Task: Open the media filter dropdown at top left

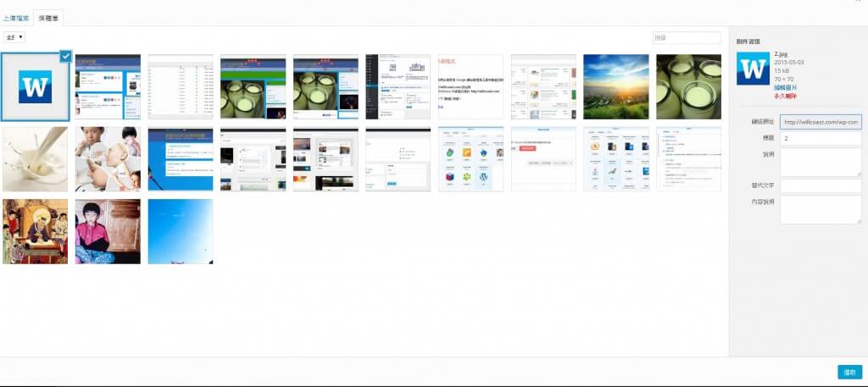Action: (x=14, y=37)
